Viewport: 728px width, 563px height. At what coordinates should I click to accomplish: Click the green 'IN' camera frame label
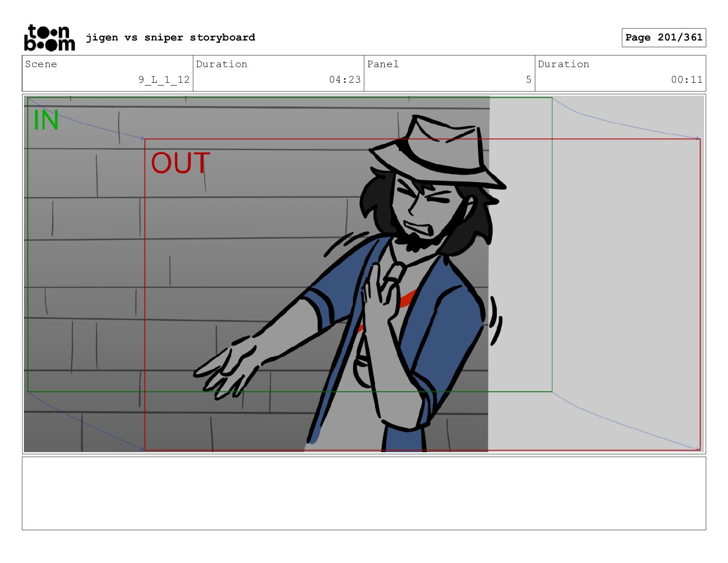click(x=46, y=121)
